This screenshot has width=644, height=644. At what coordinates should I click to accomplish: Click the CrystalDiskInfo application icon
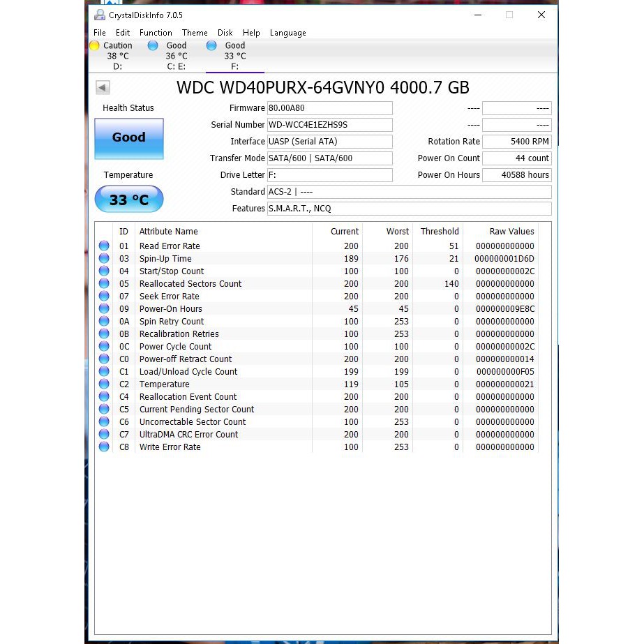pos(100,14)
